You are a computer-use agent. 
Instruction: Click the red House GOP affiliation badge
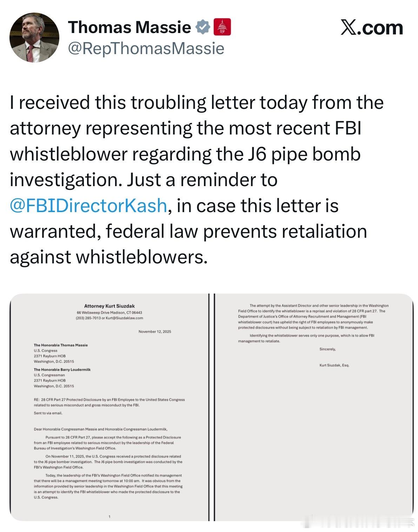pos(222,27)
